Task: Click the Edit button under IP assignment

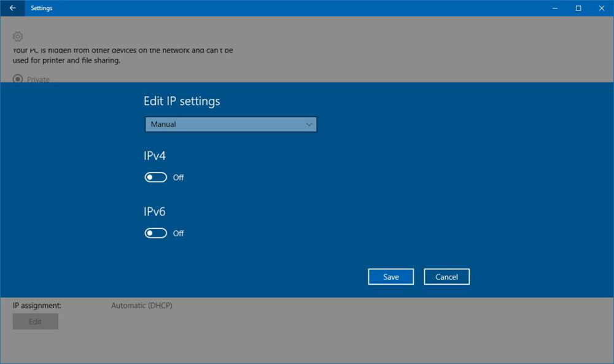Action: pos(35,321)
